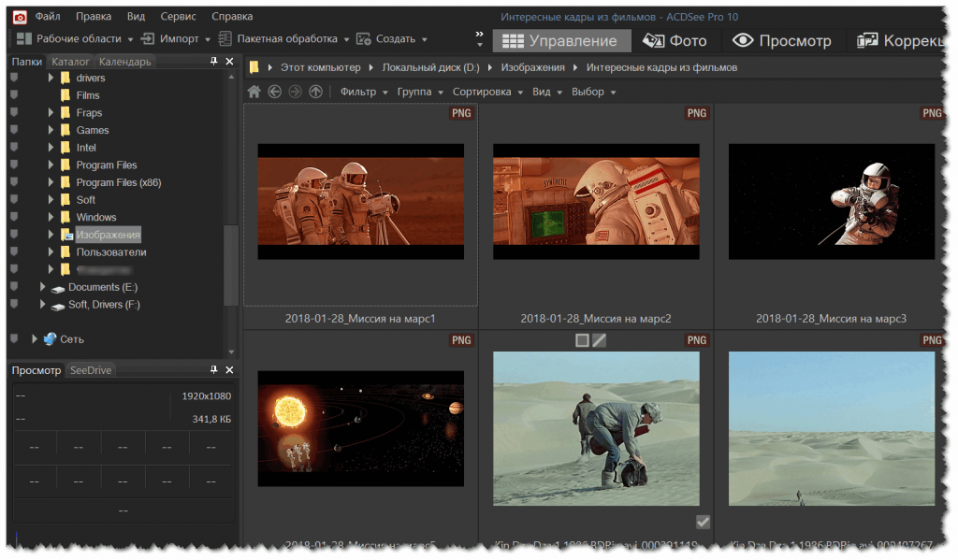This screenshot has width=958, height=560.
Task: Switch to the Календарь tab
Action: point(124,62)
